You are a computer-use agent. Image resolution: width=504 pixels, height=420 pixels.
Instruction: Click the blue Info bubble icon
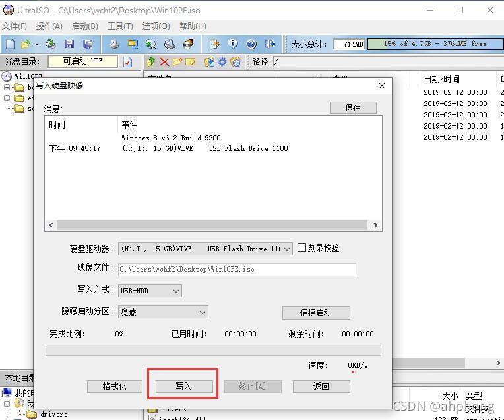(x=233, y=44)
